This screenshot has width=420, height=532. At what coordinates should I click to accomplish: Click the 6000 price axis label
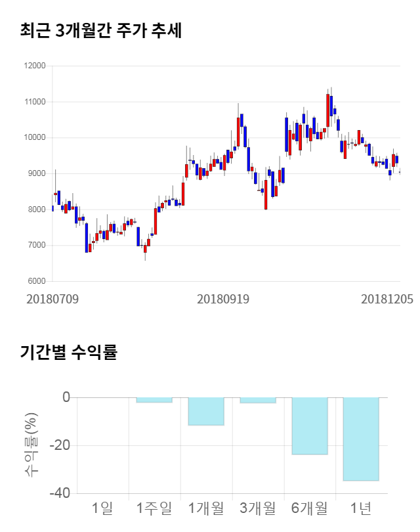(x=35, y=281)
